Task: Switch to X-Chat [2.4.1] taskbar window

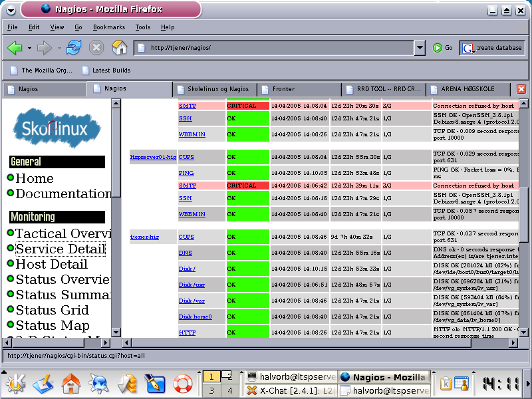Action: [291, 391]
